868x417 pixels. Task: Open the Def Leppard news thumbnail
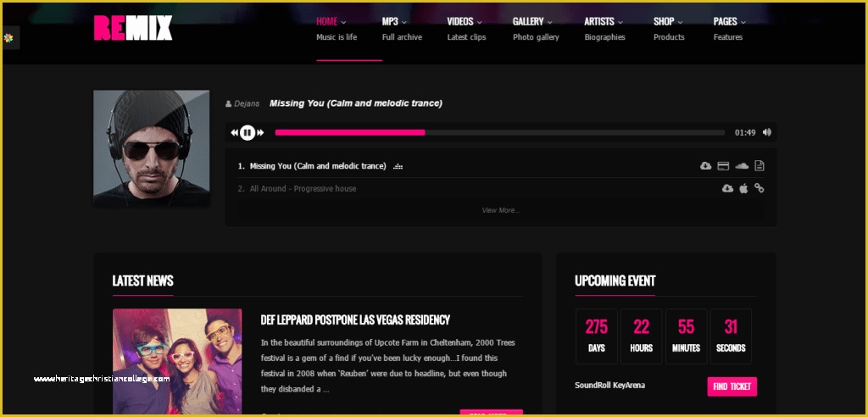pyautogui.click(x=177, y=361)
